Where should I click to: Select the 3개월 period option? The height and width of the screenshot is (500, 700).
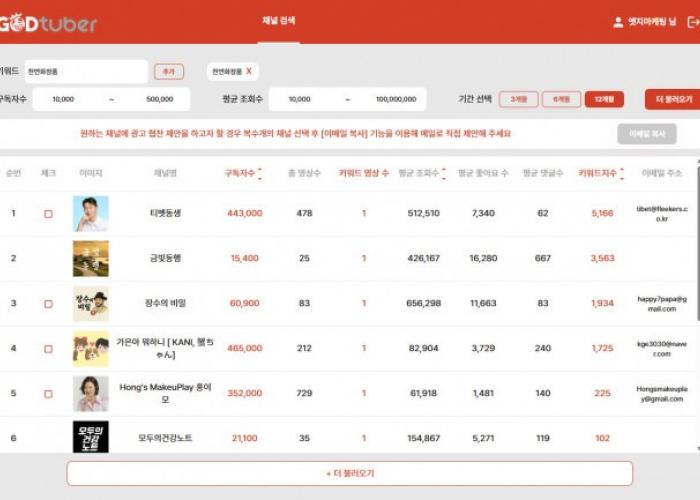[518, 99]
